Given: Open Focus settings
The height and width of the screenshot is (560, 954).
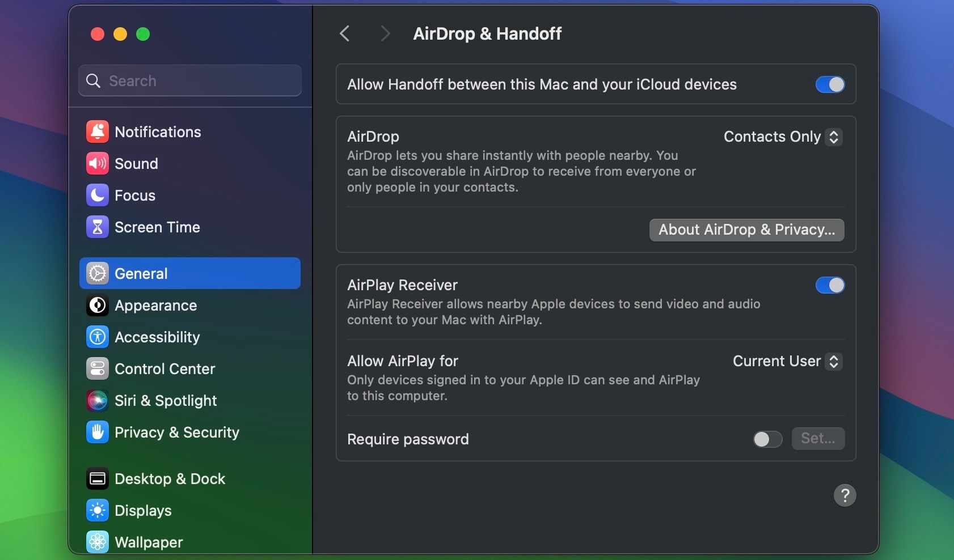Looking at the screenshot, I should pos(135,196).
